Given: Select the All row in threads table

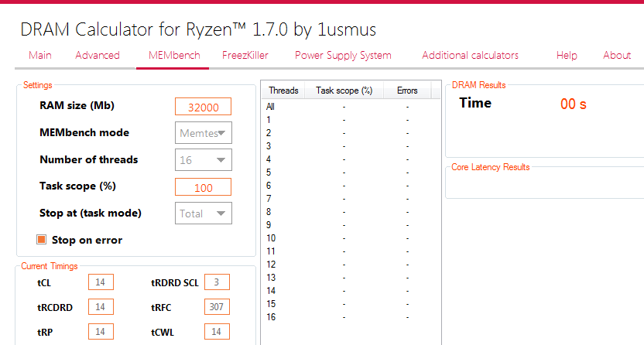Looking at the screenshot, I should [351, 107].
